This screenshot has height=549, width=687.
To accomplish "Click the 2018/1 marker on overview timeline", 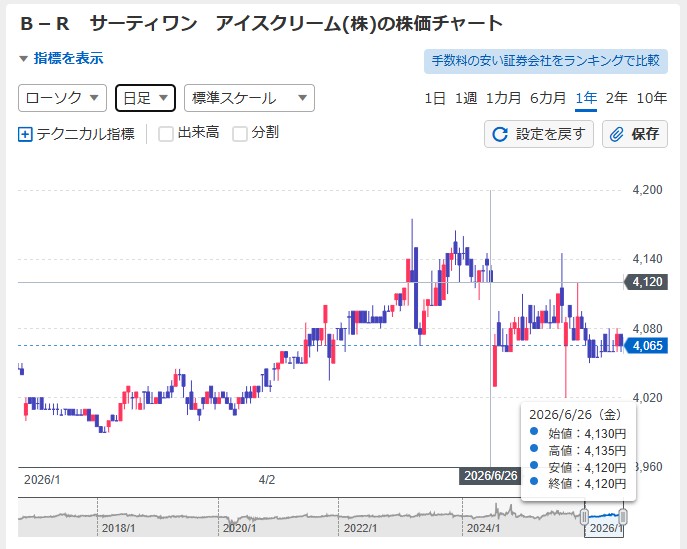I will point(118,528).
